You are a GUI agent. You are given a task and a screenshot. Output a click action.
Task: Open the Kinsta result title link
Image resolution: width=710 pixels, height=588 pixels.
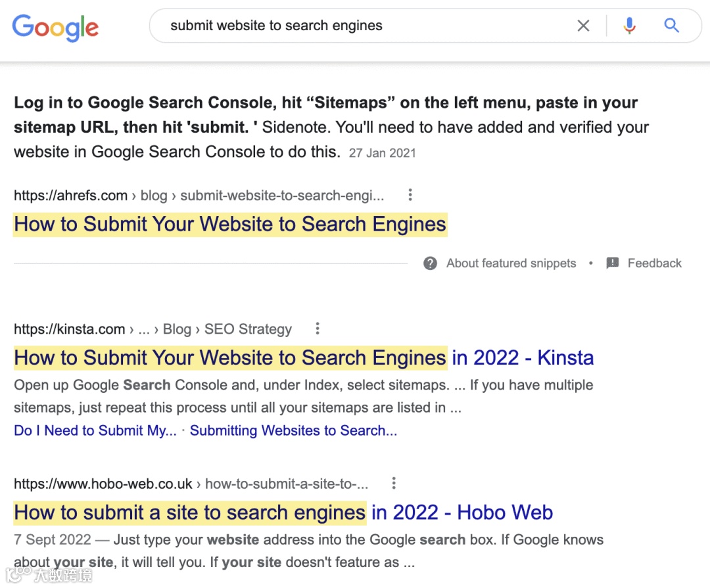coord(304,358)
